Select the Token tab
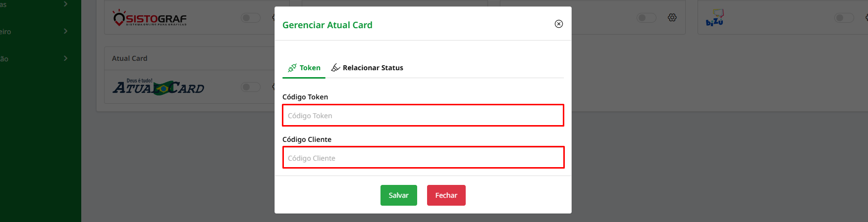 (304, 68)
